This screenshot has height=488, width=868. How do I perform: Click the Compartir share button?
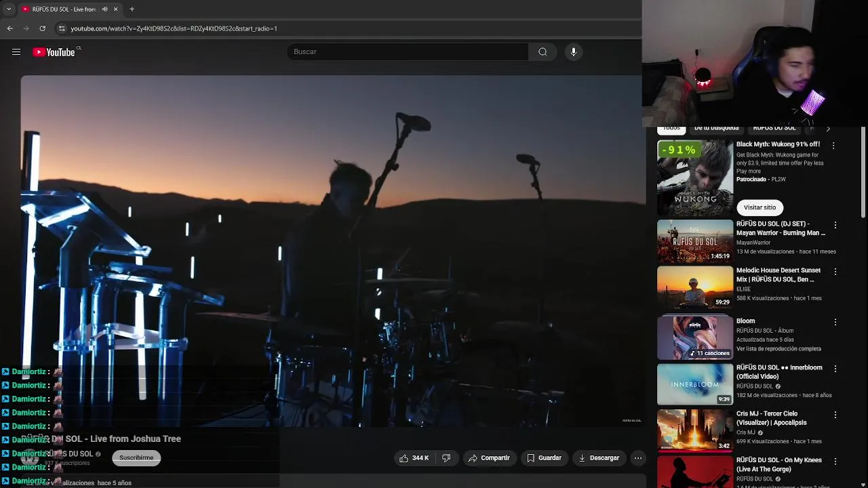click(489, 458)
